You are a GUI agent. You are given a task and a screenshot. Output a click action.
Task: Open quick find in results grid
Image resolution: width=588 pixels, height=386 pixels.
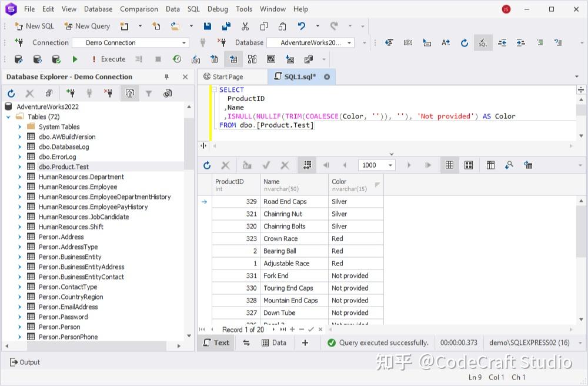point(509,165)
